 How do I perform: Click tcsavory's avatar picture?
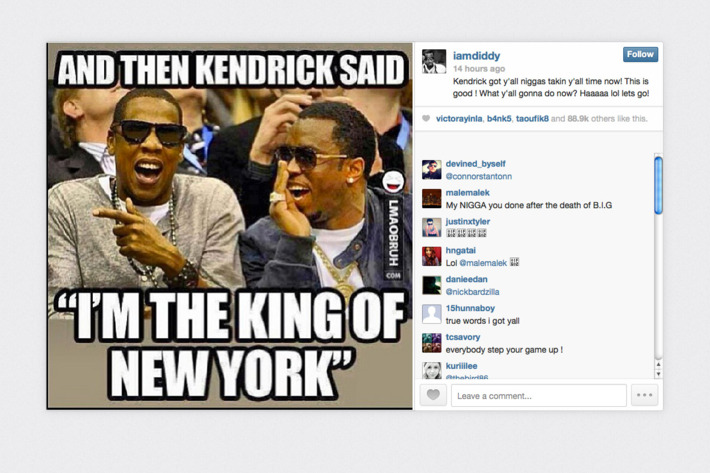pos(432,343)
